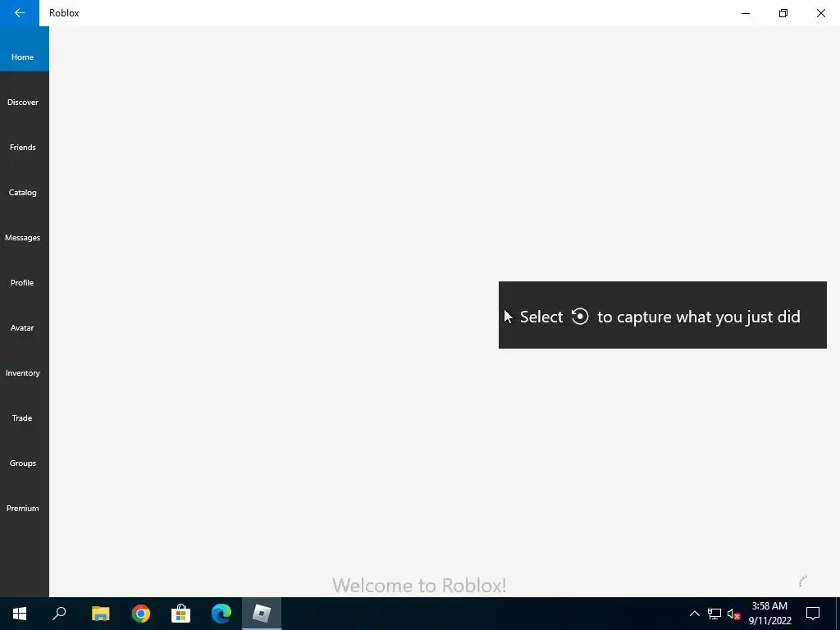Launch Google Chrome from taskbar
The height and width of the screenshot is (630, 840).
click(141, 614)
